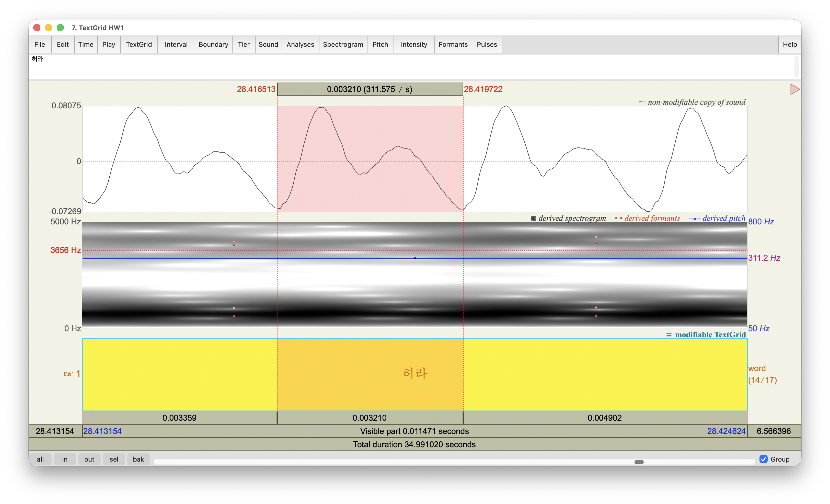Click the blue pitch point marker
Screen dimensions: 830x504
(415, 258)
